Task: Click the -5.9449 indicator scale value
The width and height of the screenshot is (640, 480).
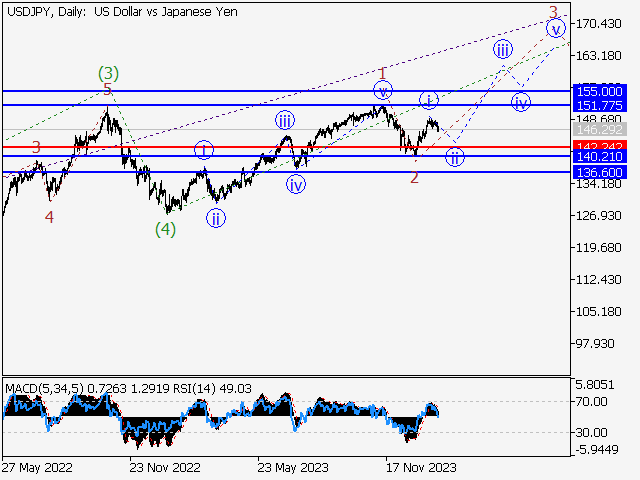Action: [x=597, y=450]
